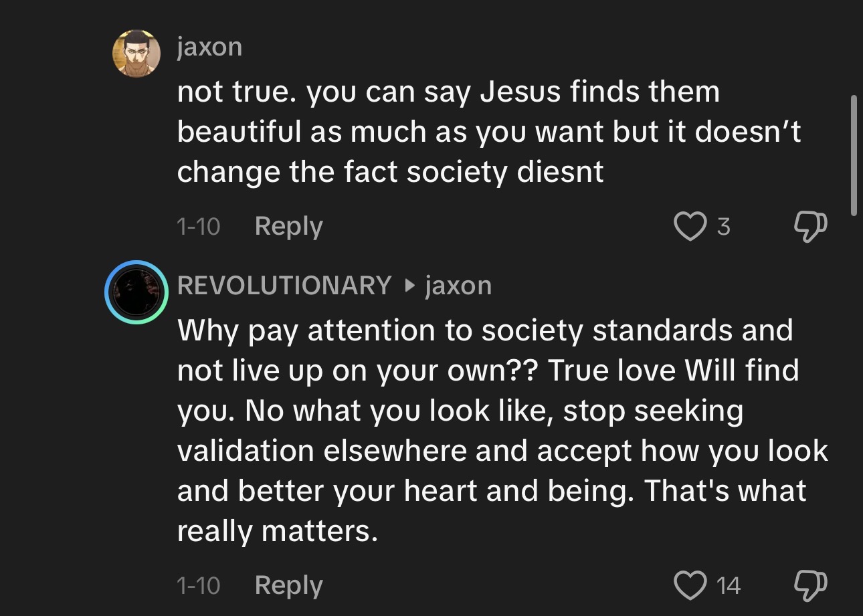The image size is (863, 616).
Task: Reply to REVOLUTIONARY's comment
Action: coord(288,586)
